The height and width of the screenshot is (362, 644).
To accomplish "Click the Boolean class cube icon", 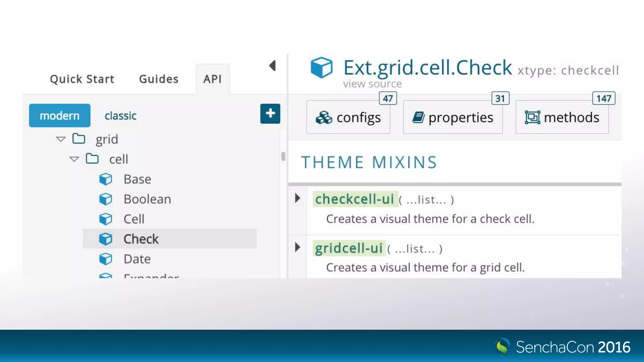I will pos(106,199).
